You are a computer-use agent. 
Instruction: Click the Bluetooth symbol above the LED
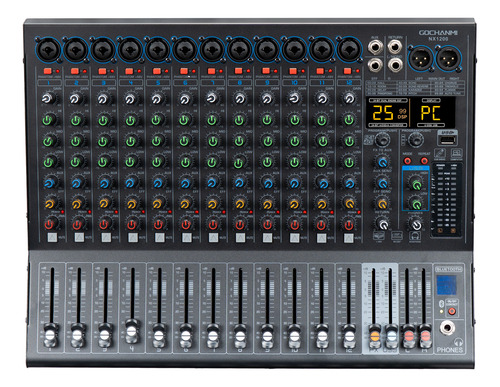(x=441, y=303)
